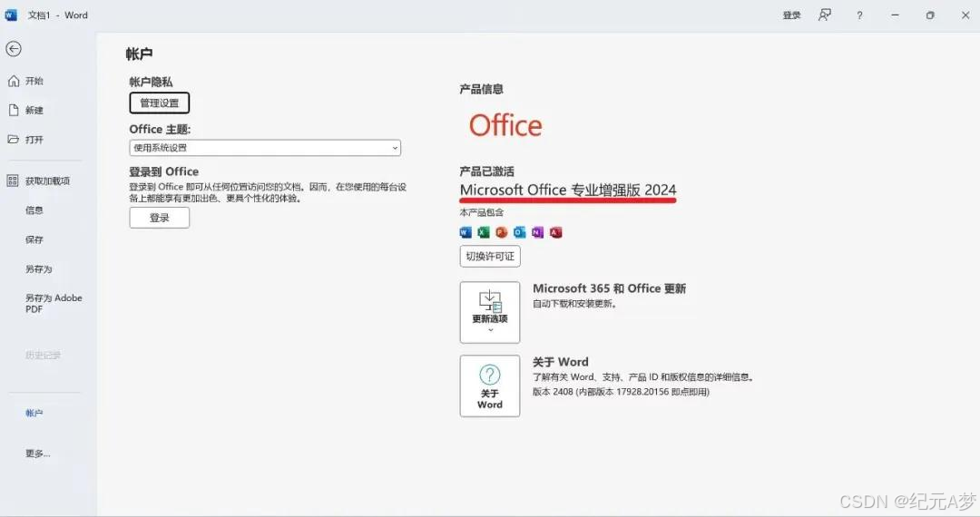This screenshot has width=980, height=517.
Task: Click 保存 in the sidebar
Action: pyautogui.click(x=34, y=239)
